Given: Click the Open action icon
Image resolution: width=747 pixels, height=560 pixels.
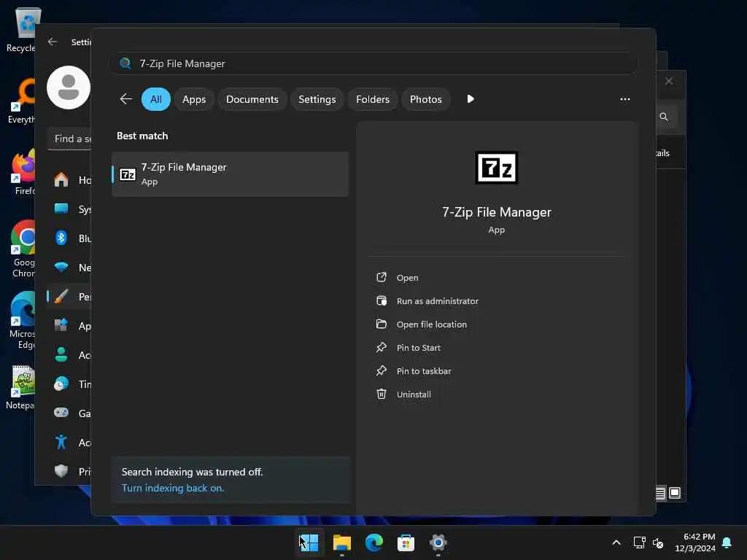Looking at the screenshot, I should pyautogui.click(x=381, y=277).
